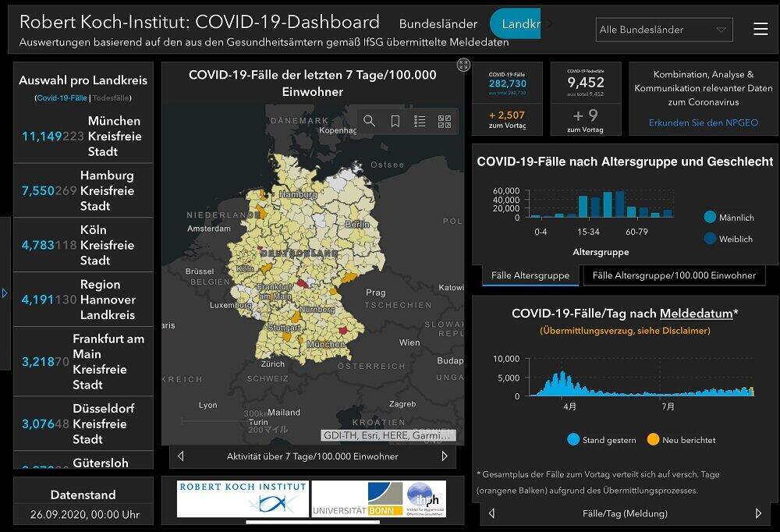The width and height of the screenshot is (780, 532).
Task: Switch to 'Fälle Altersgruppe/100.000 Einwohner' tab
Action: point(674,275)
